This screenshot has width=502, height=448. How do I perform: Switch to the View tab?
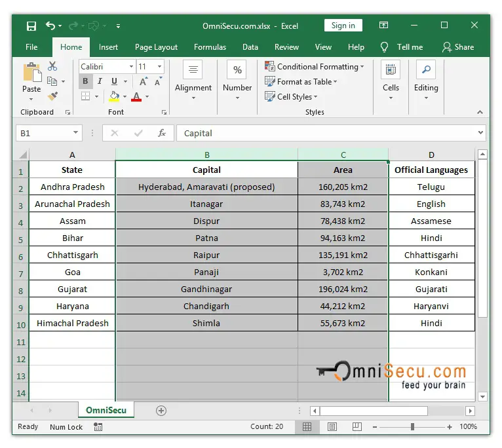pos(323,47)
